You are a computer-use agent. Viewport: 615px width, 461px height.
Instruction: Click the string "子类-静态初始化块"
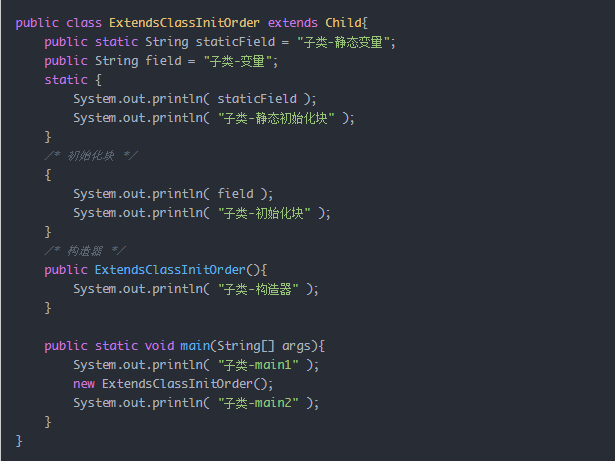(x=276, y=118)
